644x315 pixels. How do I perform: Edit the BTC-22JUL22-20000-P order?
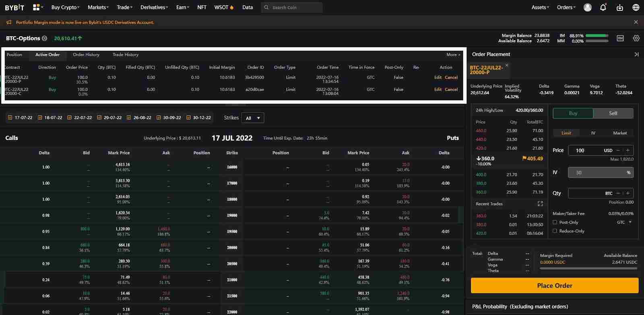click(438, 77)
